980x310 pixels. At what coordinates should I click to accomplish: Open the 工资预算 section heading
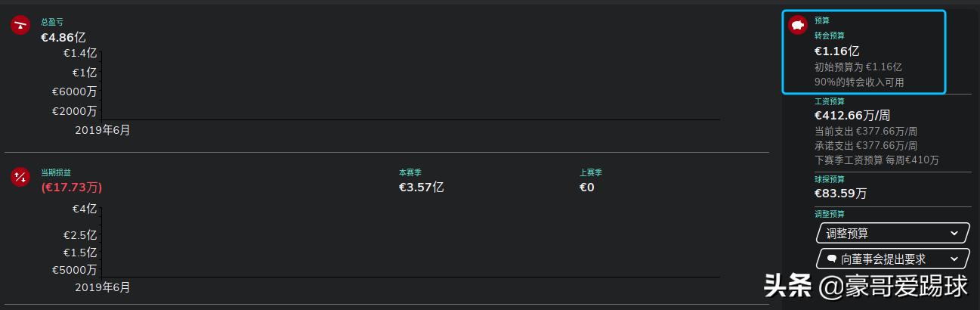(830, 101)
